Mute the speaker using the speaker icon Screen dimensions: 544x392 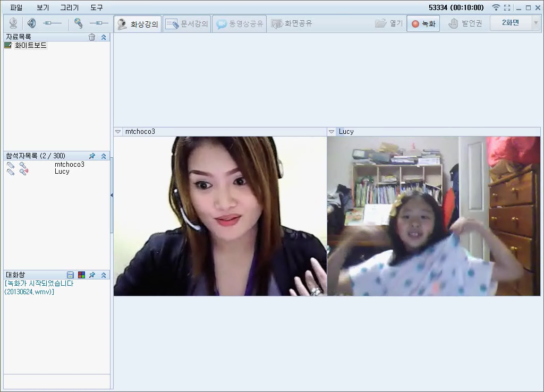click(31, 23)
